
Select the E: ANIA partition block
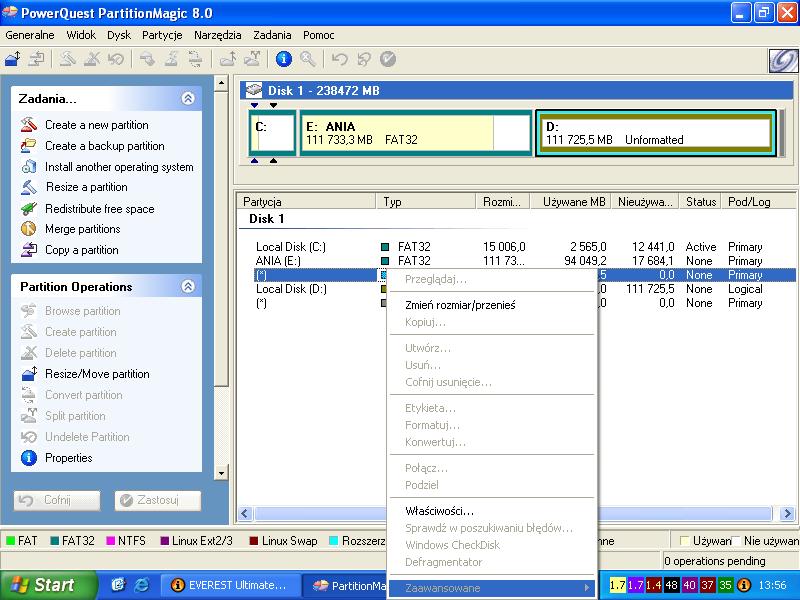coord(415,133)
